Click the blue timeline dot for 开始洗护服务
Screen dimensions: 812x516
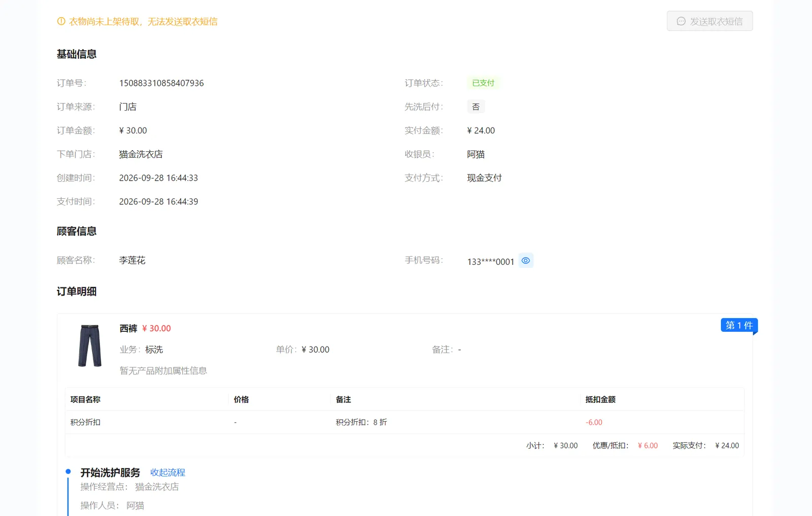(68, 471)
